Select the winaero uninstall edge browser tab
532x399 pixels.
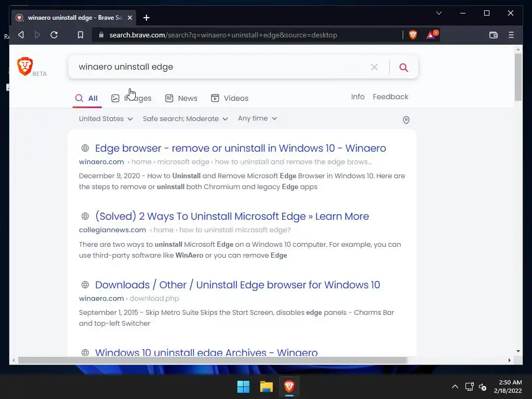[x=74, y=18]
